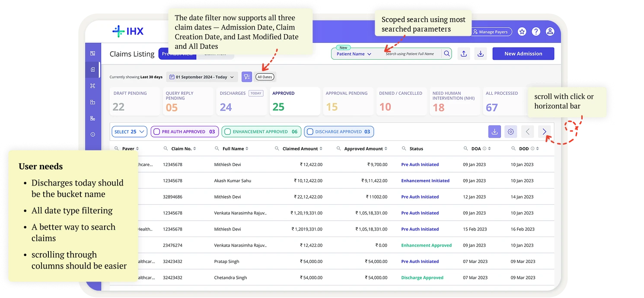This screenshot has height=298, width=644.
Task: Click the search icon in Approved Amount column
Action: [x=339, y=148]
